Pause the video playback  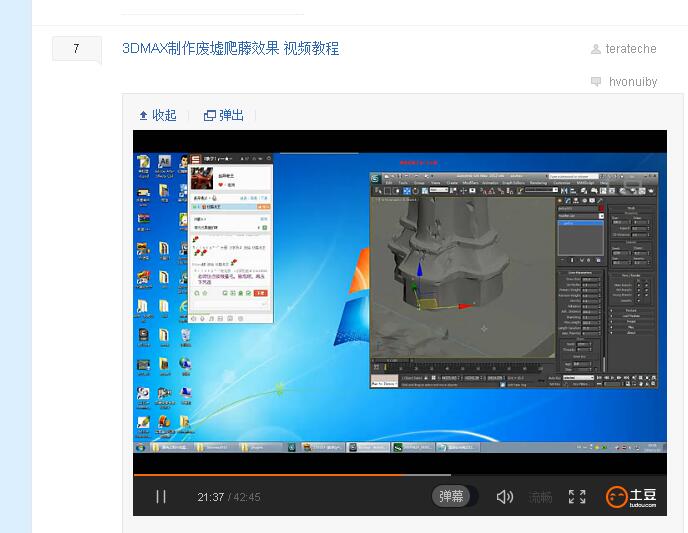tap(161, 497)
